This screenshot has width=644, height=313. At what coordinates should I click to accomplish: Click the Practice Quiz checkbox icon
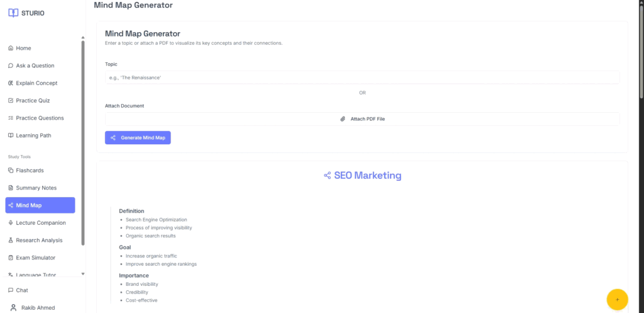click(11, 100)
